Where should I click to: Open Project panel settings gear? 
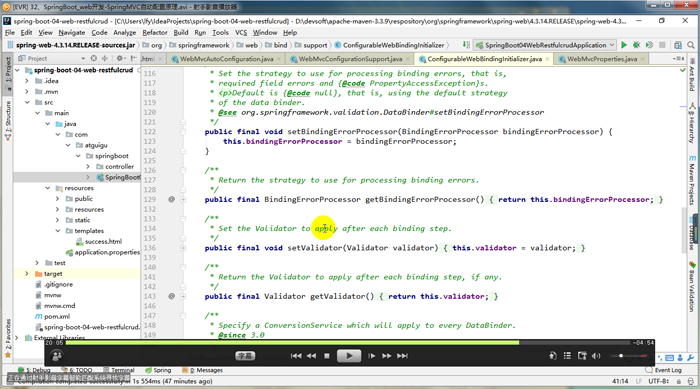click(x=120, y=59)
